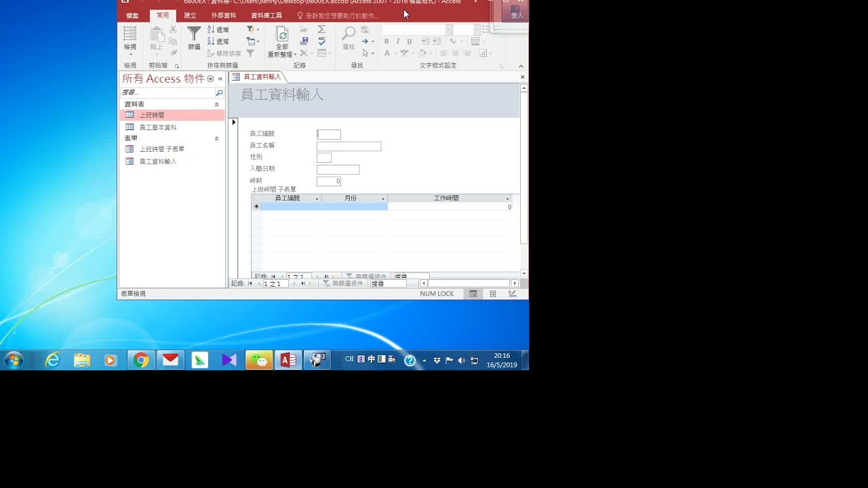This screenshot has width=868, height=488.
Task: Switch to the 常用 ribbon tab
Action: coord(163,16)
